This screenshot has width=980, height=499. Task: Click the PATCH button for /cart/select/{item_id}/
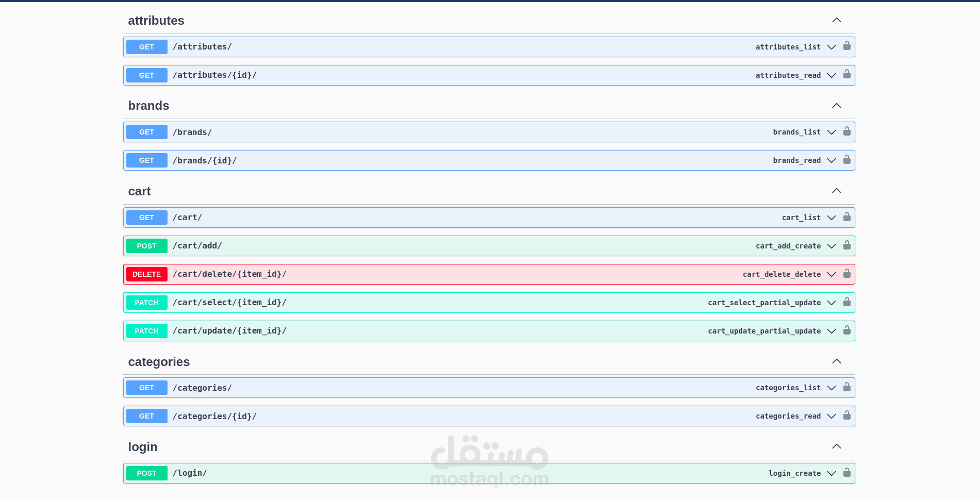click(147, 303)
